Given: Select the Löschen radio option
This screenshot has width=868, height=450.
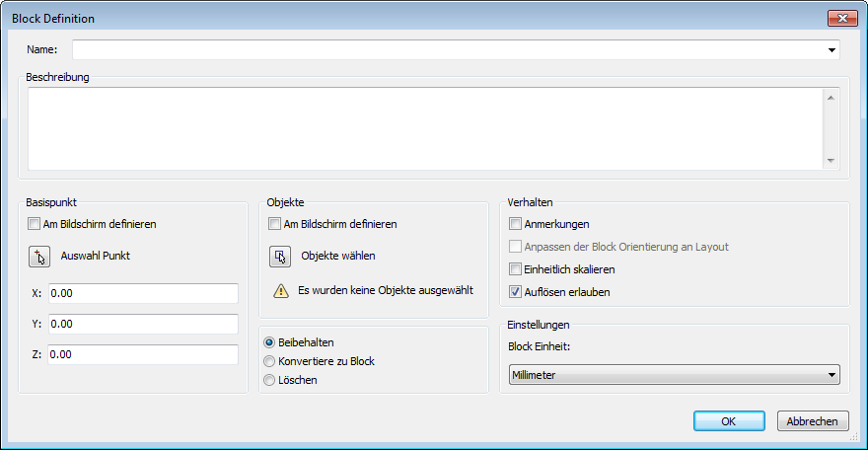Looking at the screenshot, I should [x=269, y=380].
